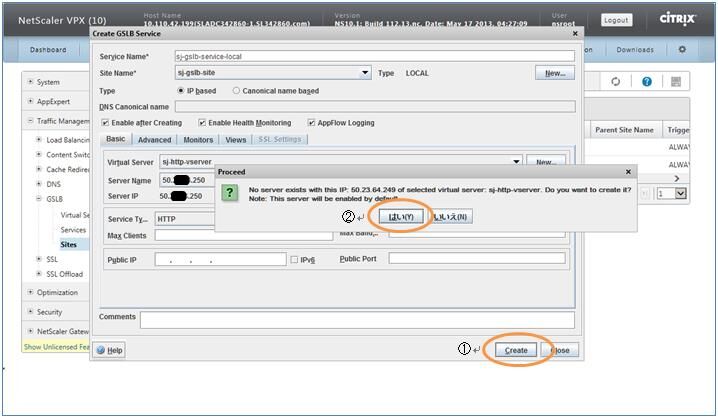Expand the Load Balancing node
This screenshot has height=419, width=718.
tap(39, 140)
